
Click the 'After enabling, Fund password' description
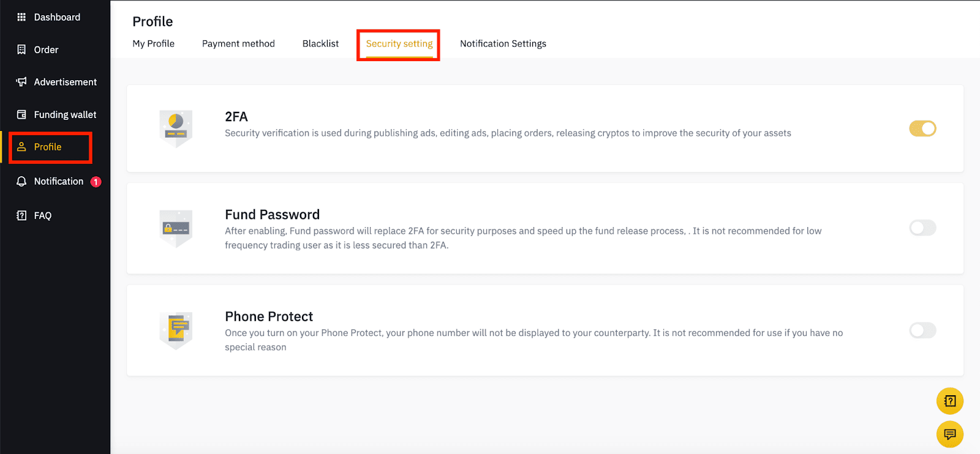coord(523,238)
